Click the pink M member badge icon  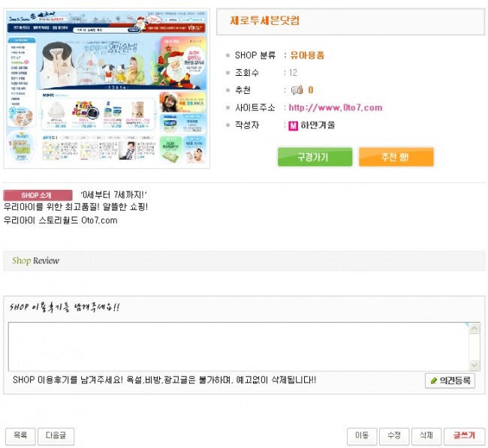tap(293, 125)
